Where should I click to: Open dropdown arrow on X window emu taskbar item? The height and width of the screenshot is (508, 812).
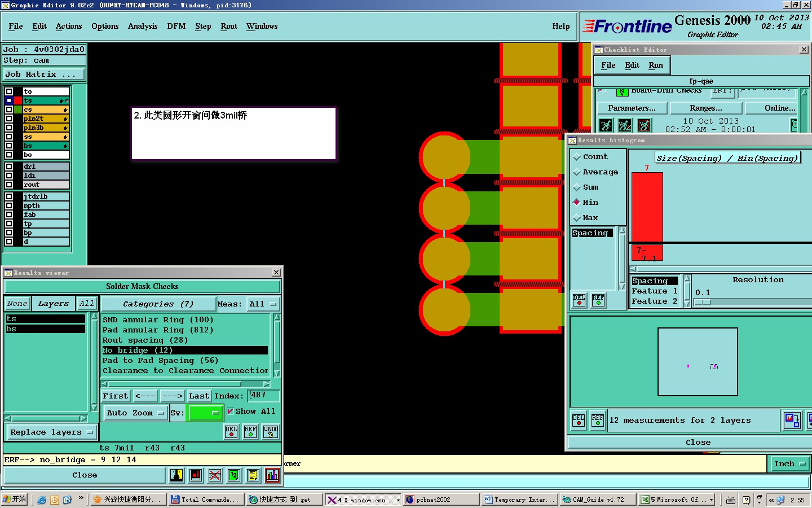[398, 500]
